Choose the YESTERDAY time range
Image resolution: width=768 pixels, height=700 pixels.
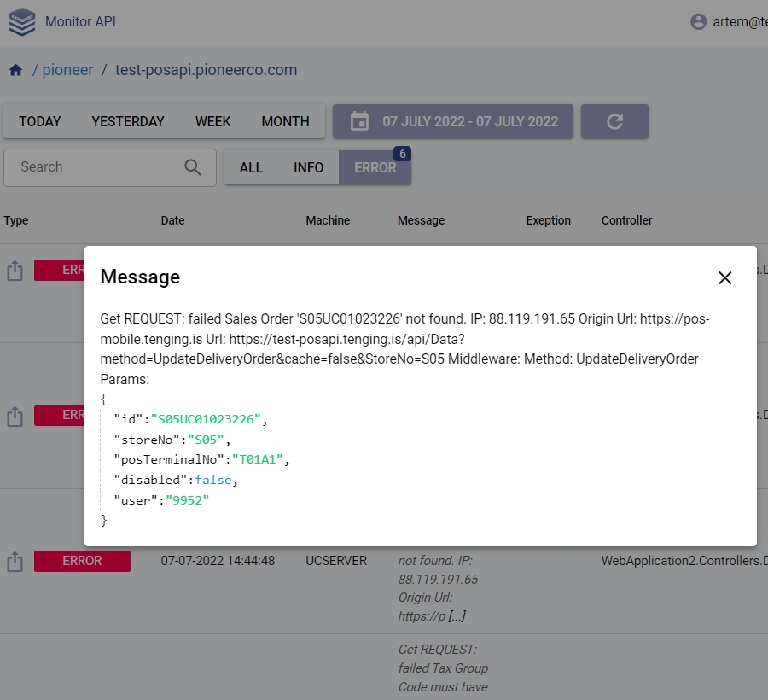point(128,121)
